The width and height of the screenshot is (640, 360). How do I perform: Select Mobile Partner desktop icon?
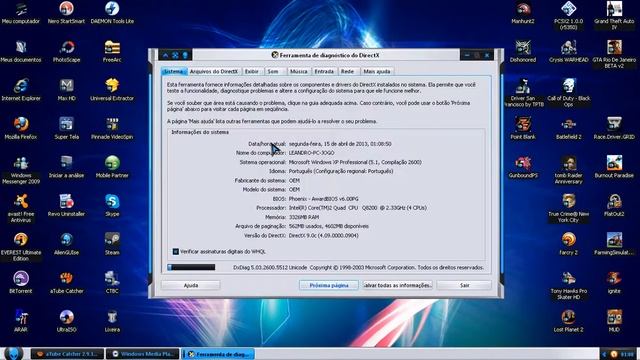tap(112, 167)
